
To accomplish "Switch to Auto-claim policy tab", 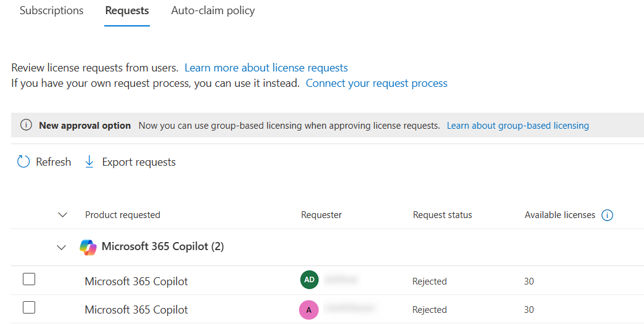I will [213, 10].
